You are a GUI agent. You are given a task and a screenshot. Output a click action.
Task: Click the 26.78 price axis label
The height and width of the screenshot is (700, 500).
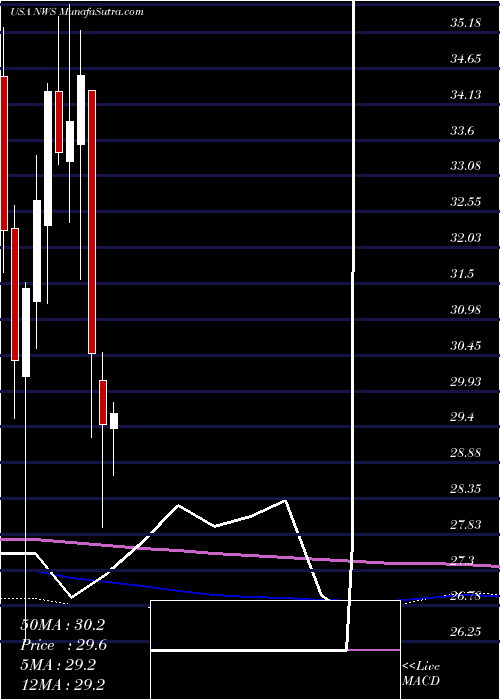(465, 596)
